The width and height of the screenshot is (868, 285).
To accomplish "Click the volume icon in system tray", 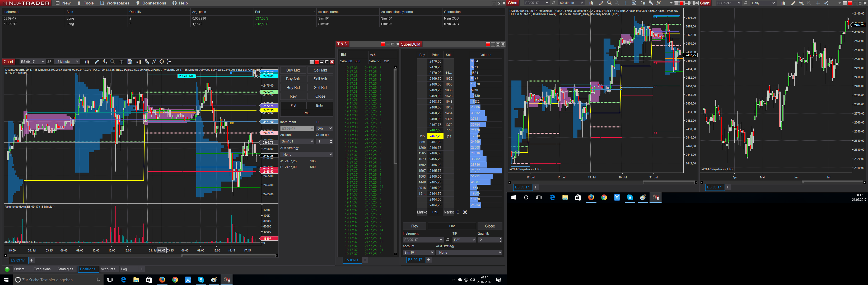I will (472, 280).
